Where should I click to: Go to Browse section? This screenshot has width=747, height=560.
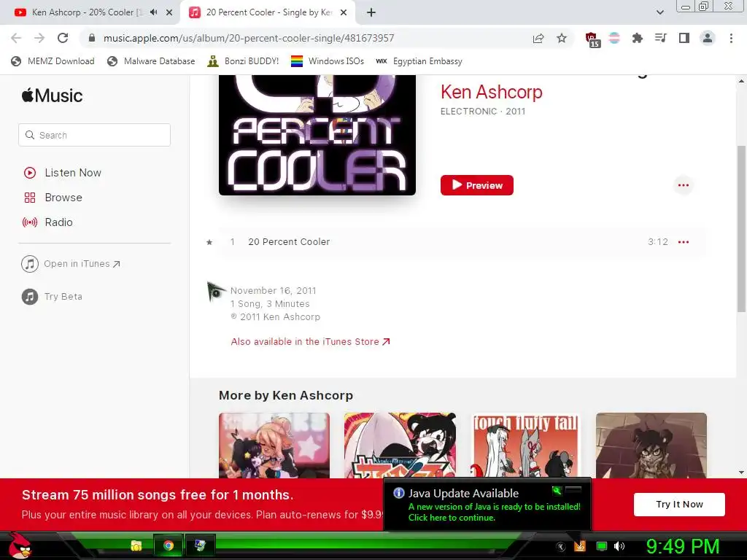tap(53, 197)
